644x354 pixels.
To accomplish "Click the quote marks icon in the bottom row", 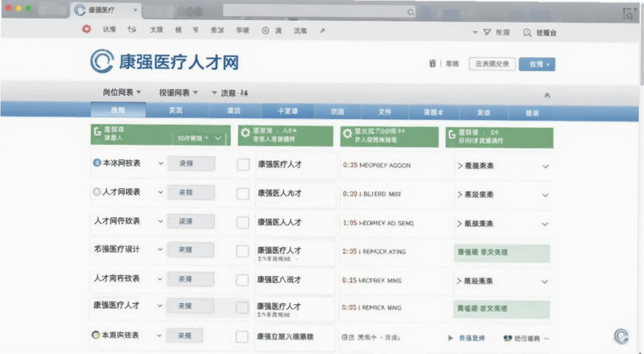I will [x=508, y=339].
